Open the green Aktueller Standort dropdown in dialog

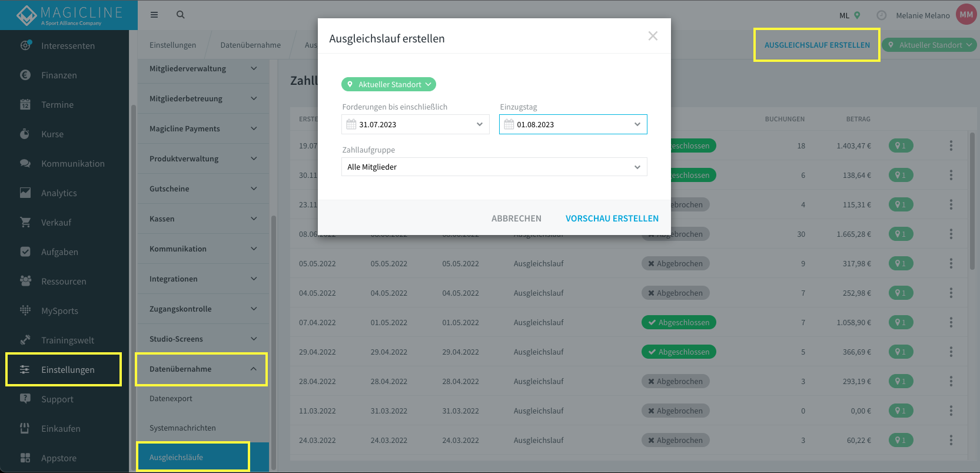coord(388,84)
